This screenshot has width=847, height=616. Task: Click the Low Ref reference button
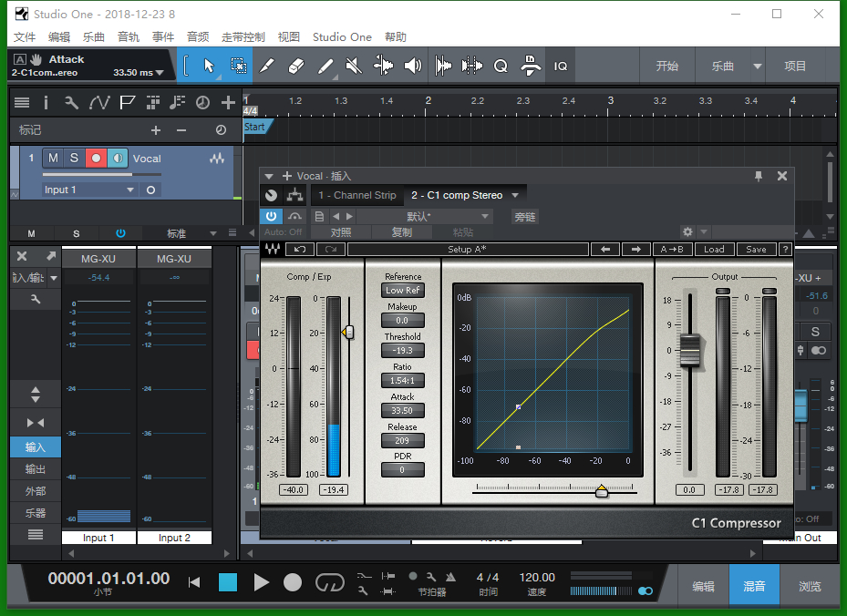point(402,291)
